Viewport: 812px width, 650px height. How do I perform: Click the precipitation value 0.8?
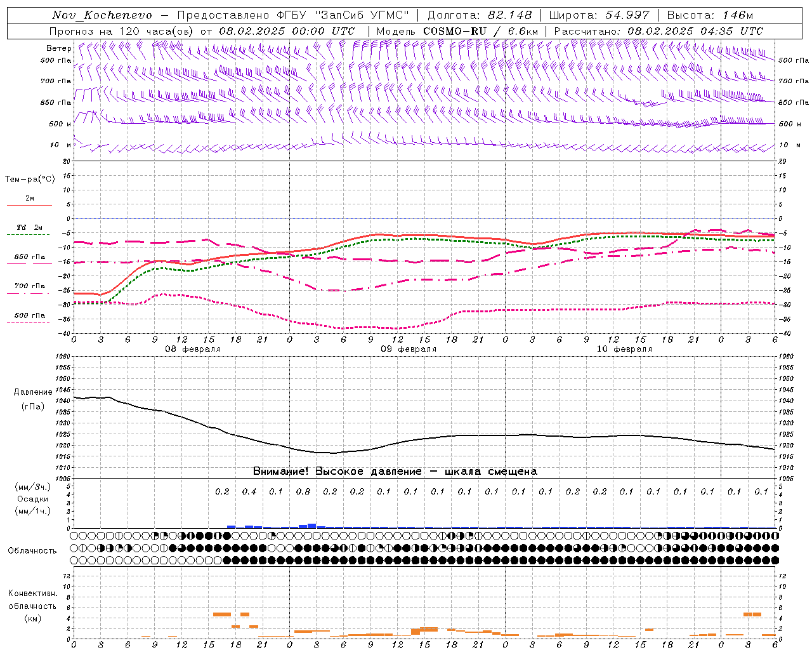303,492
